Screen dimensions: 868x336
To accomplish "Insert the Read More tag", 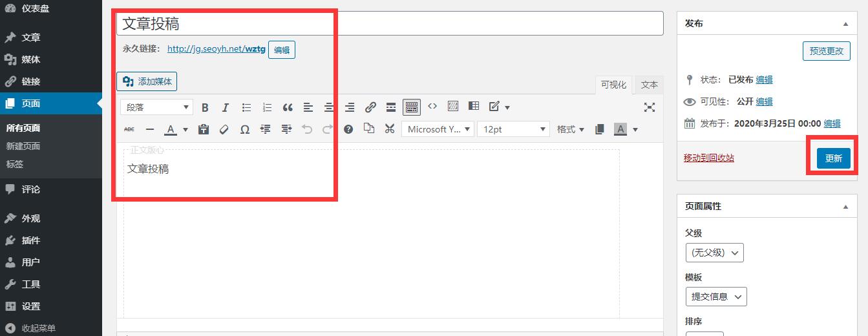I will point(391,107).
